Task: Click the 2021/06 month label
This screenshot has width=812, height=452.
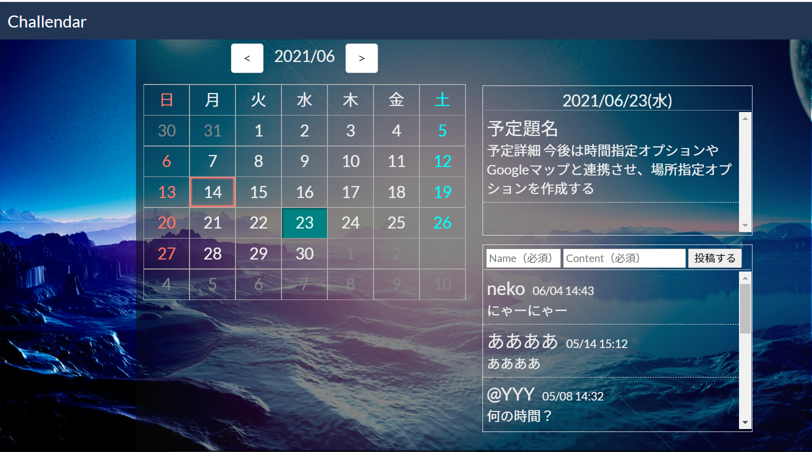Action: [304, 56]
